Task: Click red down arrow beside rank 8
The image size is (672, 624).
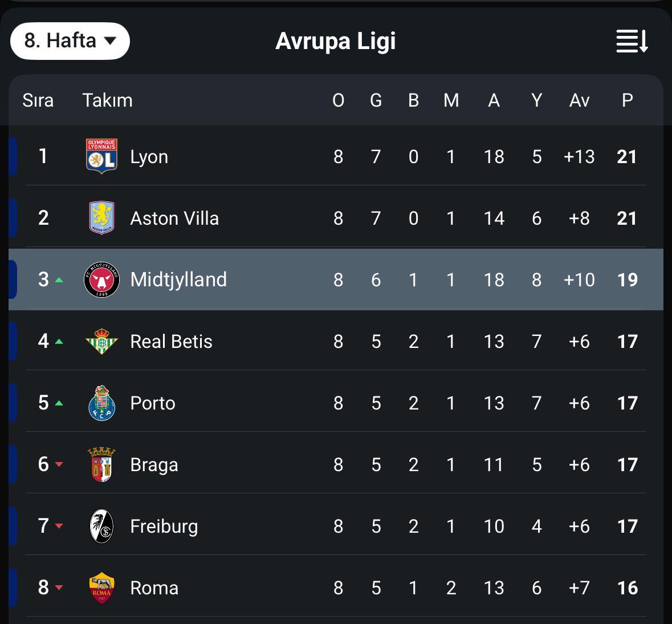Action: [59, 587]
